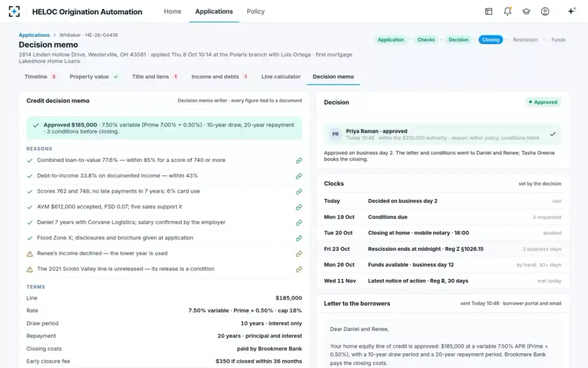
Task: Click early closure fee '$350 if closed within 36 months'
Action: [x=259, y=361]
